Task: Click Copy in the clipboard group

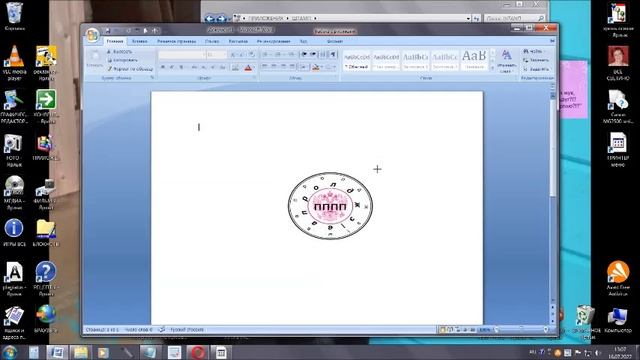Action: click(122, 60)
